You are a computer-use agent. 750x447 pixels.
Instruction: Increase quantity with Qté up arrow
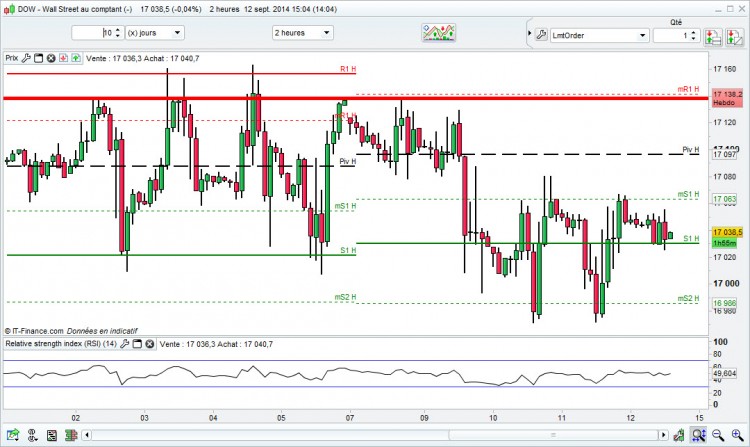(x=694, y=32)
